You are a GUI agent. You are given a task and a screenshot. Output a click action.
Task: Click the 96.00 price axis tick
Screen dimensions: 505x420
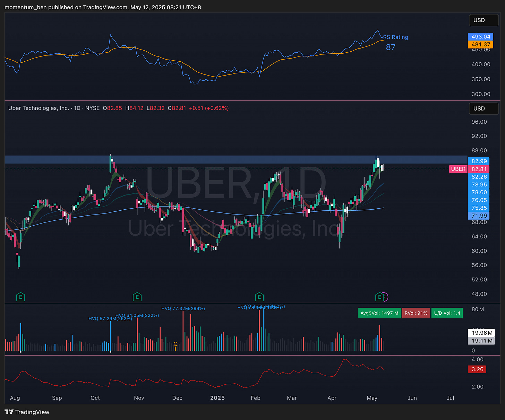click(479, 122)
